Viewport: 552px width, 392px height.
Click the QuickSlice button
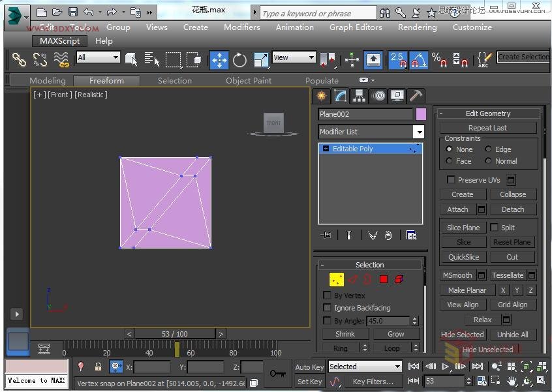tap(463, 257)
